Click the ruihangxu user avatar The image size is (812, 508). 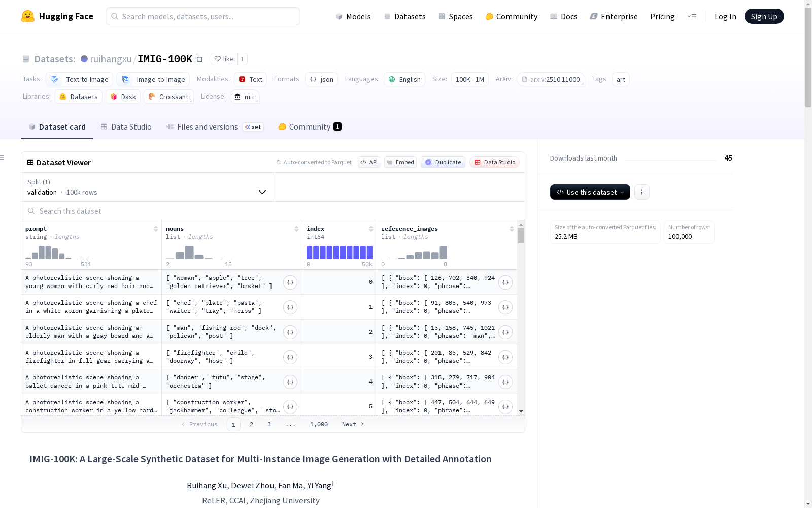click(x=84, y=59)
